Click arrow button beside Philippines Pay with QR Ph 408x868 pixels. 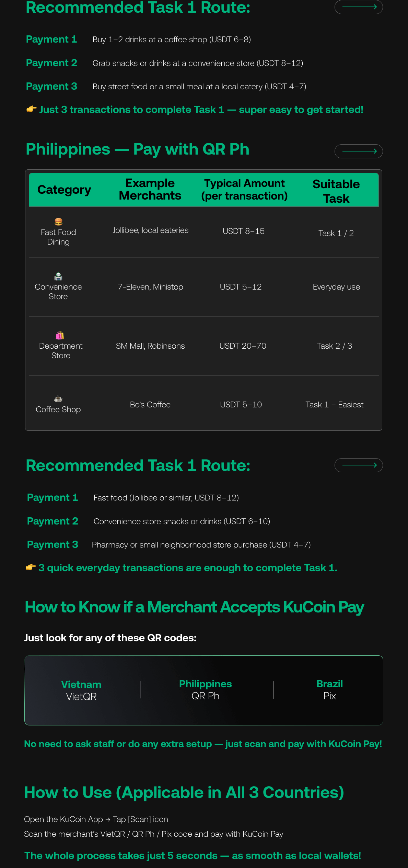pos(359,151)
